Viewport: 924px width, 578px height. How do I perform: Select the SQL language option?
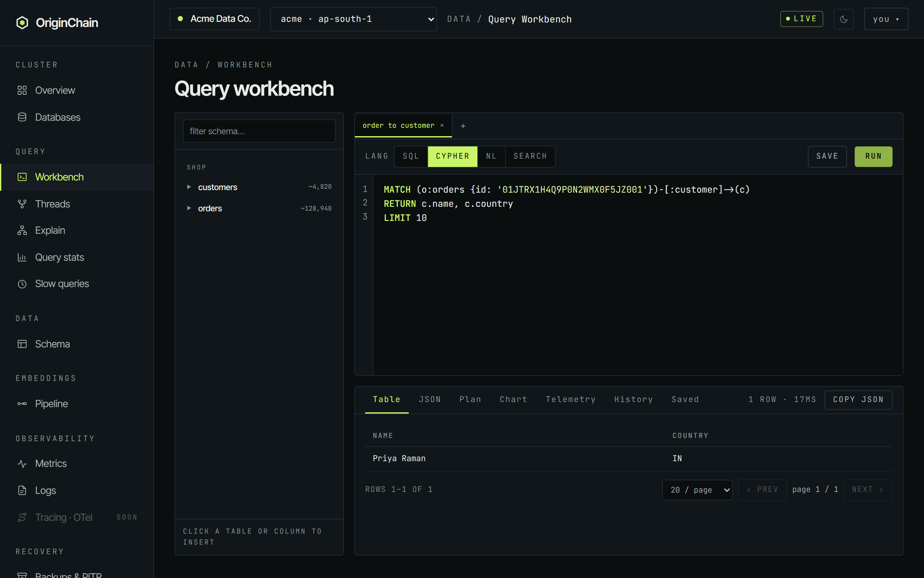click(411, 156)
